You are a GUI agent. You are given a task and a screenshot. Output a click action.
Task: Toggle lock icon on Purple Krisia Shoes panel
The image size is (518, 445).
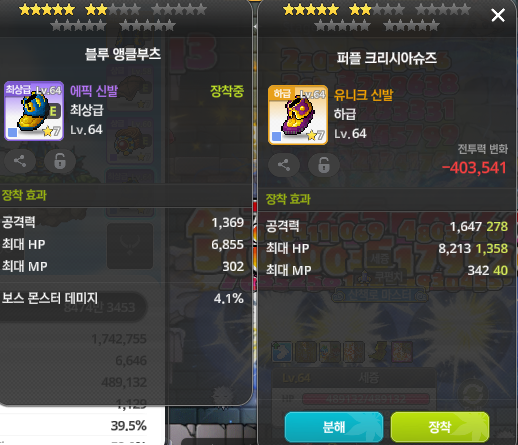[x=324, y=165]
